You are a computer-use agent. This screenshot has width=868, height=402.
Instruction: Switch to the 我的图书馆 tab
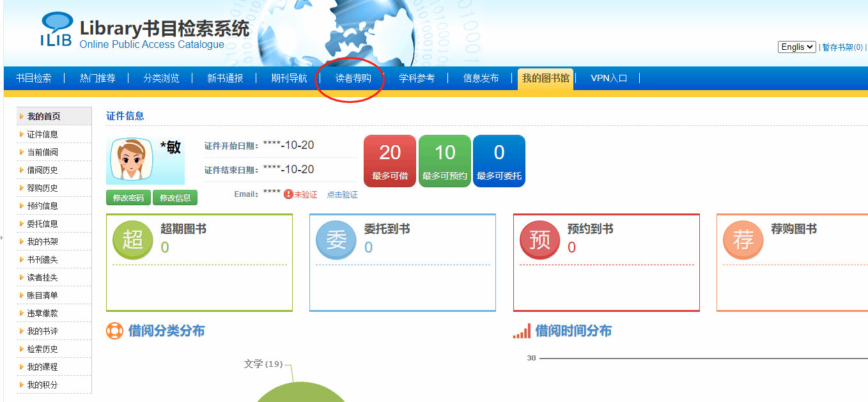point(545,78)
